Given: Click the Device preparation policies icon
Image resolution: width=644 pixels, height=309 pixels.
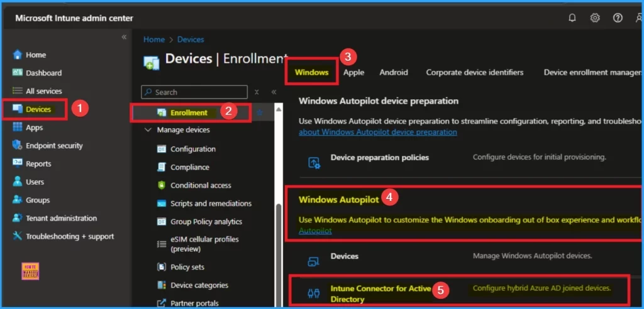Looking at the screenshot, I should [314, 163].
